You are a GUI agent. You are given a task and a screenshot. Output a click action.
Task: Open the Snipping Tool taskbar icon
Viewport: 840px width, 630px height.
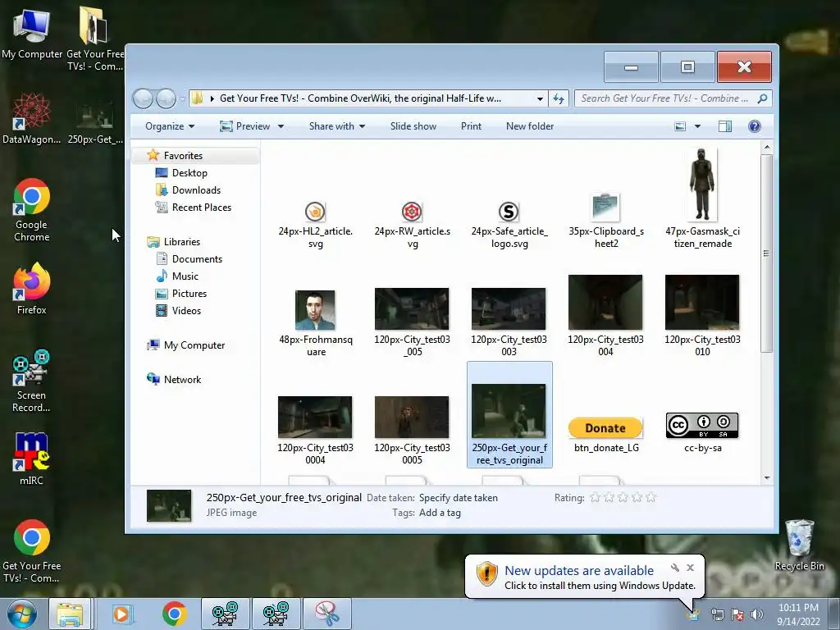coord(326,614)
